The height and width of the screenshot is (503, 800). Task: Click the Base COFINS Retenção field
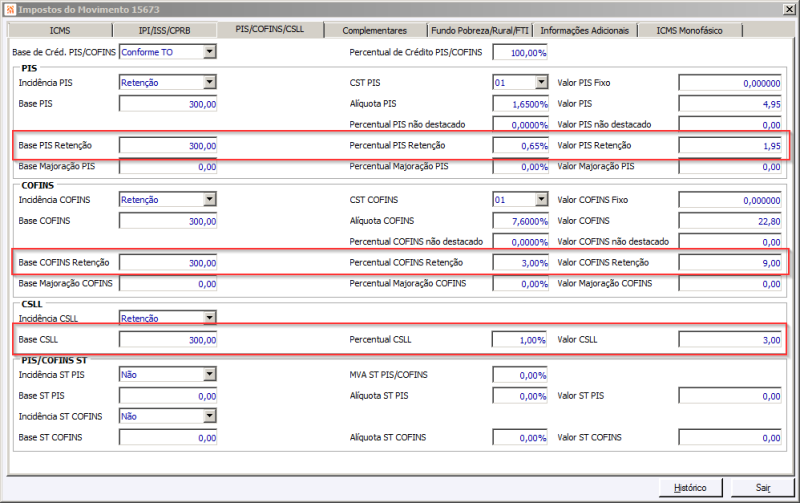point(168,263)
